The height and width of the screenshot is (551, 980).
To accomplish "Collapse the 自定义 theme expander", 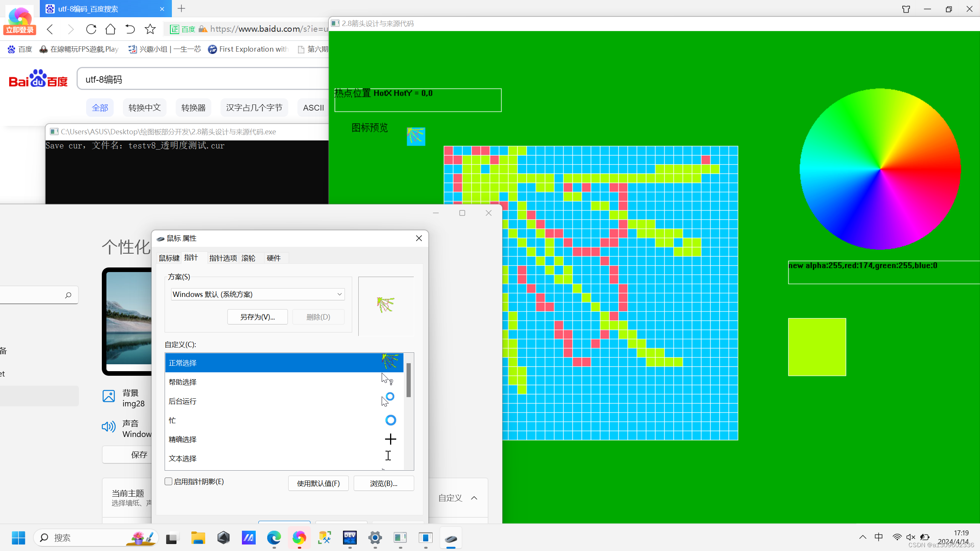I will pos(474,498).
